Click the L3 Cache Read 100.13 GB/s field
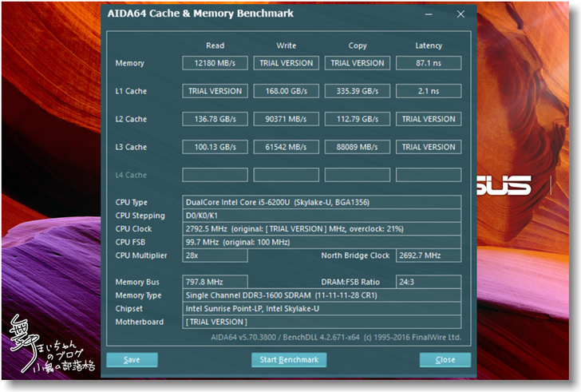 pos(215,147)
